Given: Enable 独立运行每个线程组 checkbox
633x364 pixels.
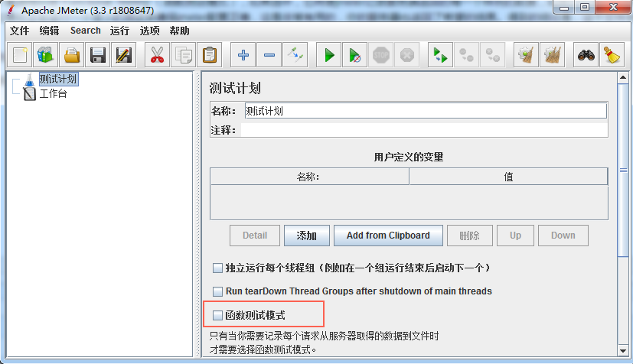Looking at the screenshot, I should coord(217,268).
